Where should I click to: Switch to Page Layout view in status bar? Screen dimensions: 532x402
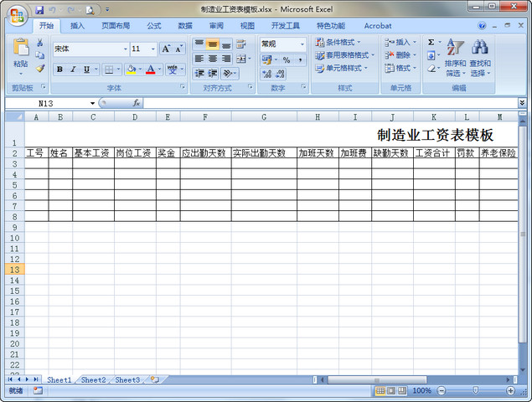(x=391, y=391)
